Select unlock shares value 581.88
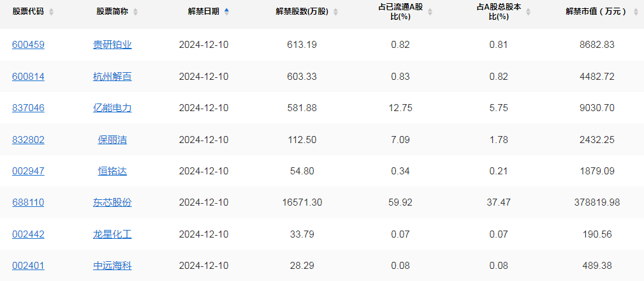The image size is (644, 281). click(302, 108)
